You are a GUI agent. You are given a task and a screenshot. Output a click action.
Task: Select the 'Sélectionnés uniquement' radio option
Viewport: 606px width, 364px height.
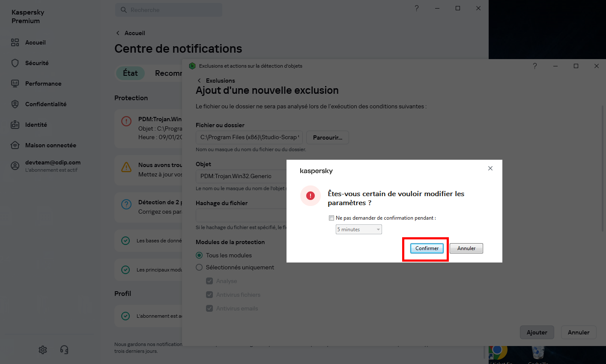[199, 267]
